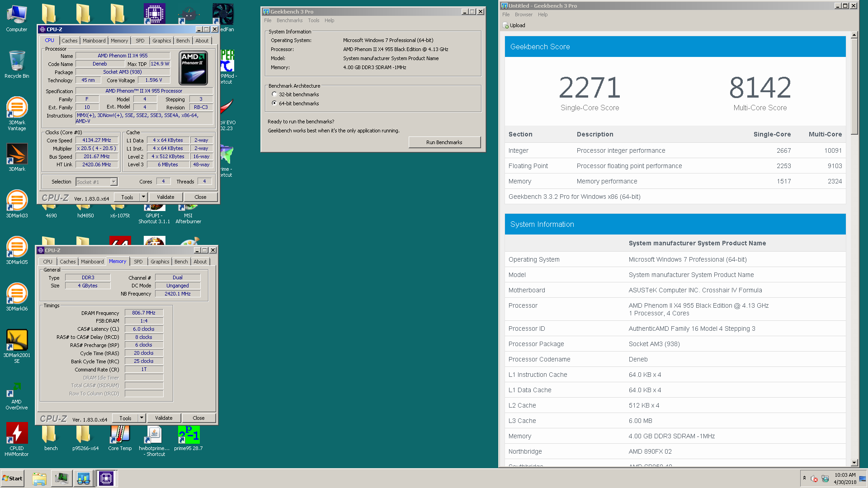Viewport: 868px width, 488px height.
Task: Click Run Benchmarks button
Action: click(444, 142)
